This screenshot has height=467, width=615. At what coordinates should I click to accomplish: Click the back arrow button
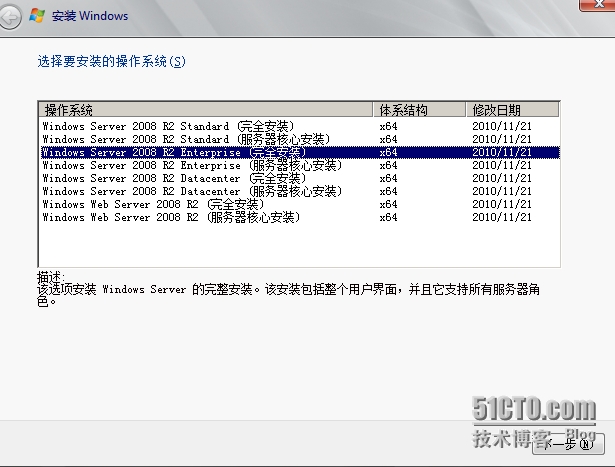pyautogui.click(x=9, y=17)
